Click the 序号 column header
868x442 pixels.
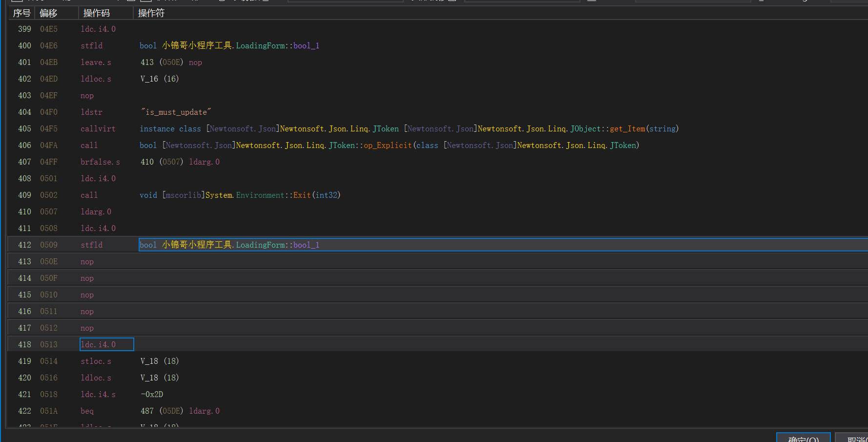coord(21,13)
